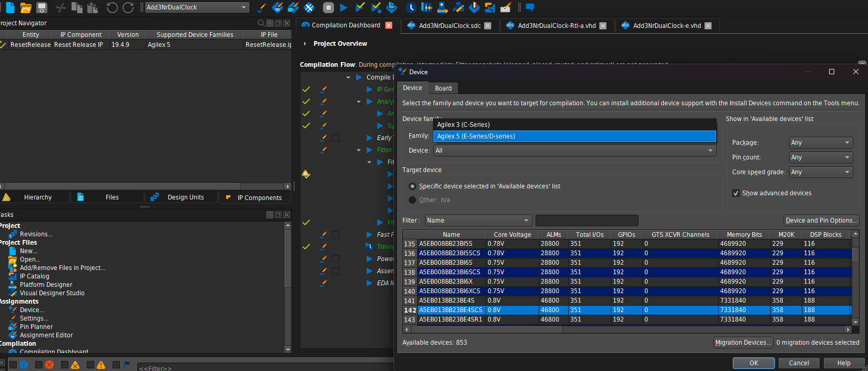
Task: Open the Package dropdown
Action: pos(821,143)
